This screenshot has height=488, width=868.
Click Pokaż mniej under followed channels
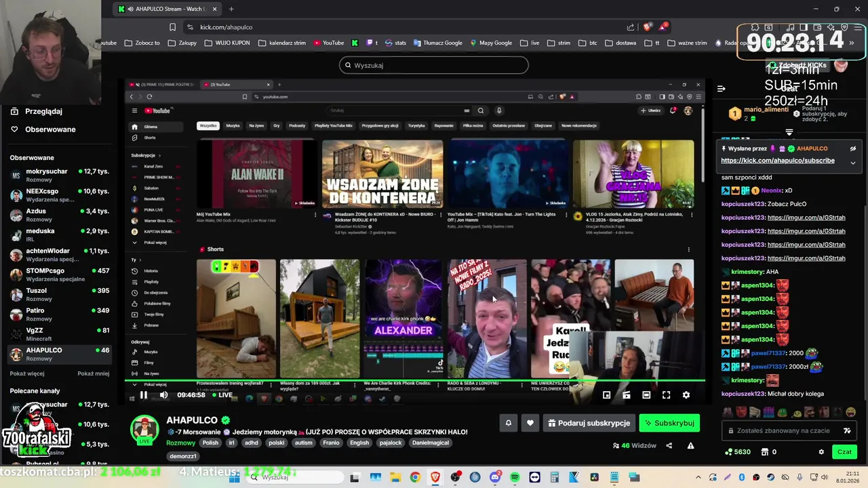(94, 373)
